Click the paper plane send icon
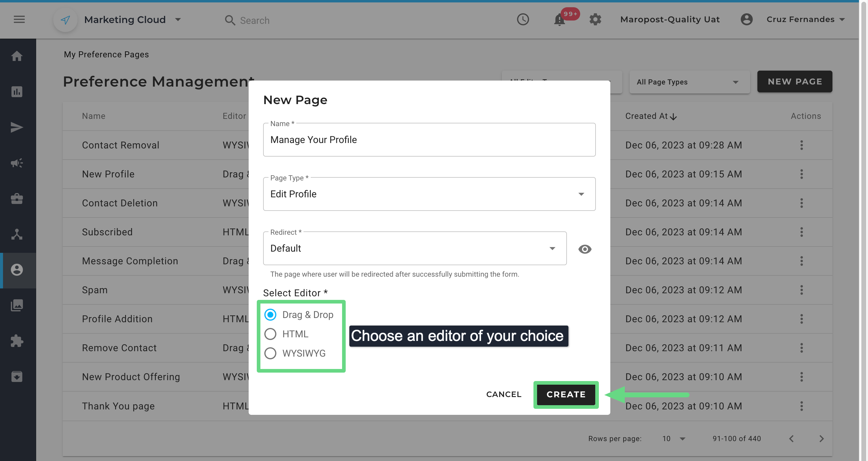This screenshot has width=868, height=461. (17, 128)
